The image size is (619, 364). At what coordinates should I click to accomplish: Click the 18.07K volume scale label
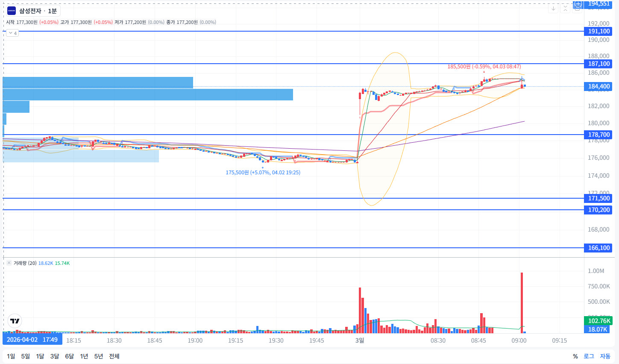click(x=598, y=329)
